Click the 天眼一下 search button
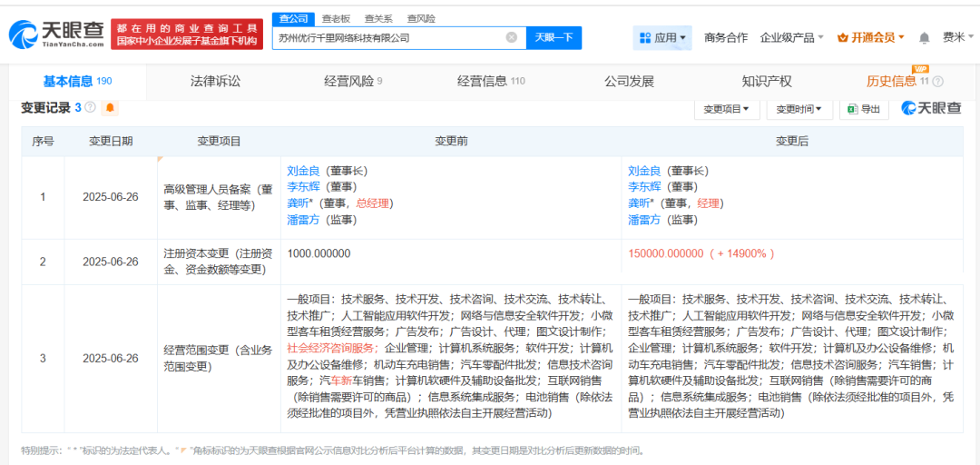980x465 pixels. (x=554, y=37)
